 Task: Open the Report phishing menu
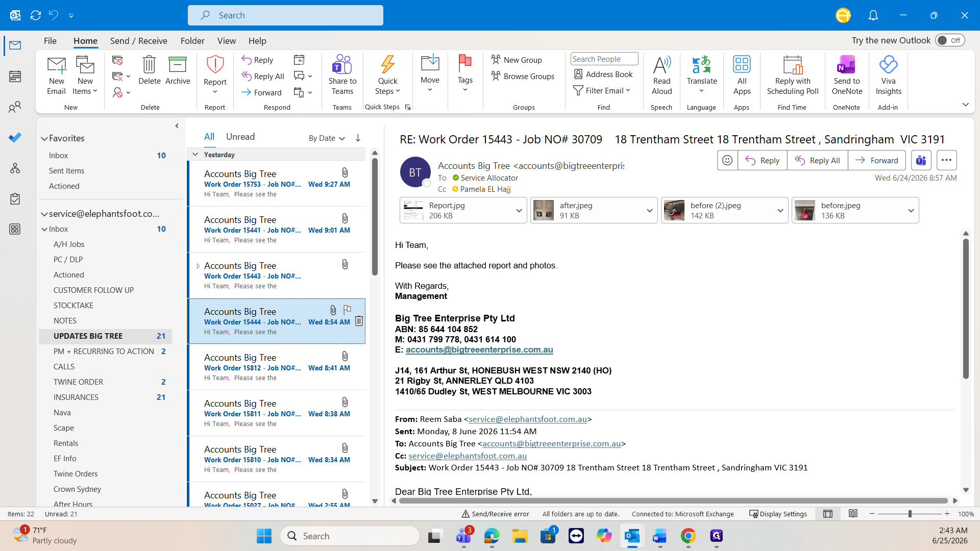tap(215, 76)
